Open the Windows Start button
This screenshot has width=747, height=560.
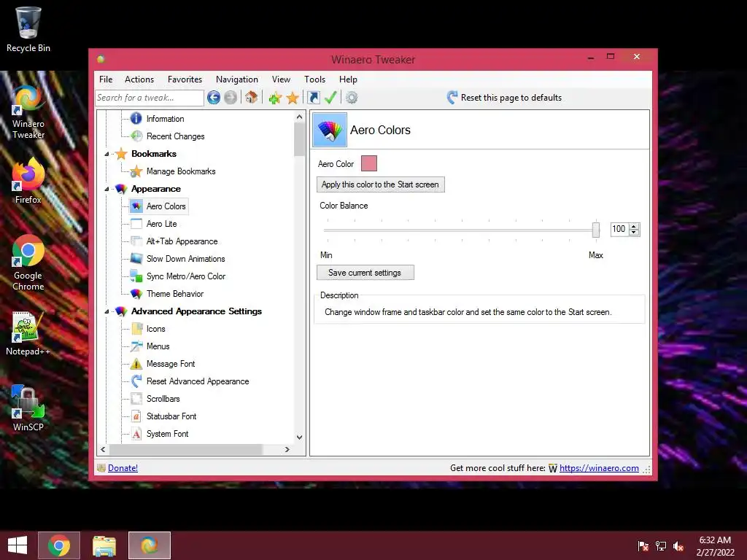pos(18,545)
